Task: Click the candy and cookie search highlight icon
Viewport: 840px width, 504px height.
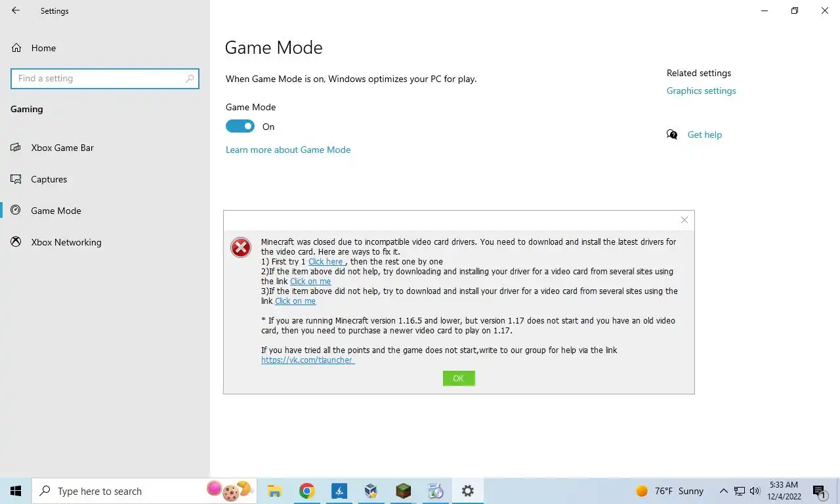Action: pyautogui.click(x=230, y=490)
